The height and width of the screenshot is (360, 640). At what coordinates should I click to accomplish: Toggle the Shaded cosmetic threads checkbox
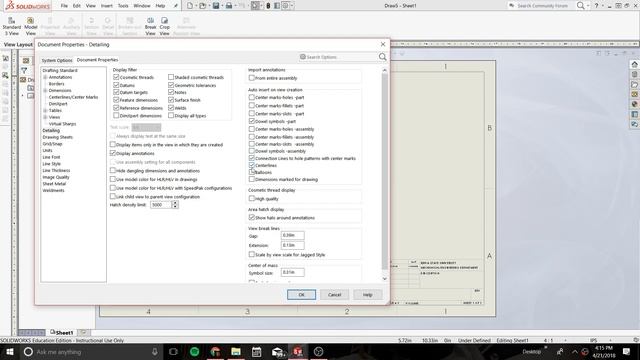pos(171,77)
